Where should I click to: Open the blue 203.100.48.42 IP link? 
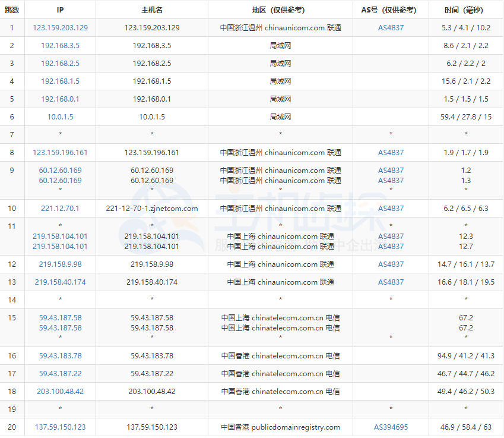(60, 391)
